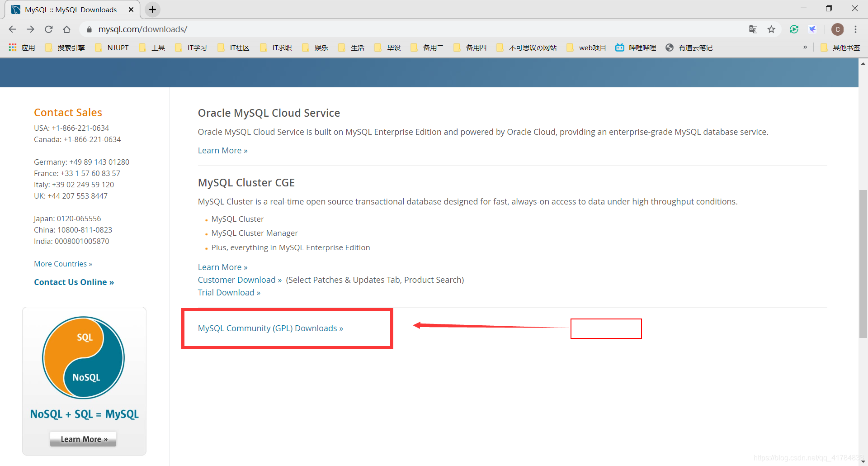
Task: Open the Customer Download link
Action: point(240,280)
